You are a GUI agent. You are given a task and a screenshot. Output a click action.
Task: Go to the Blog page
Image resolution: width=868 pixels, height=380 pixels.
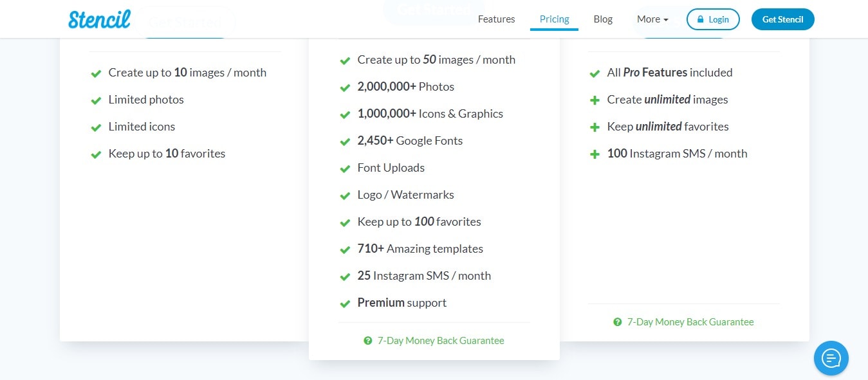(603, 19)
